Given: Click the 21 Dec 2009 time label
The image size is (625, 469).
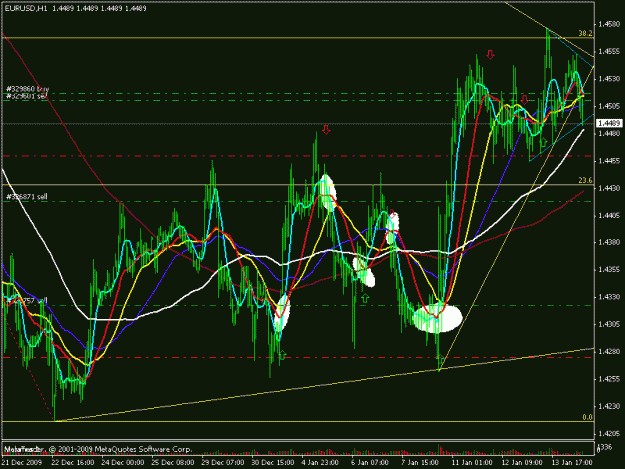Looking at the screenshot, I should (x=21, y=463).
